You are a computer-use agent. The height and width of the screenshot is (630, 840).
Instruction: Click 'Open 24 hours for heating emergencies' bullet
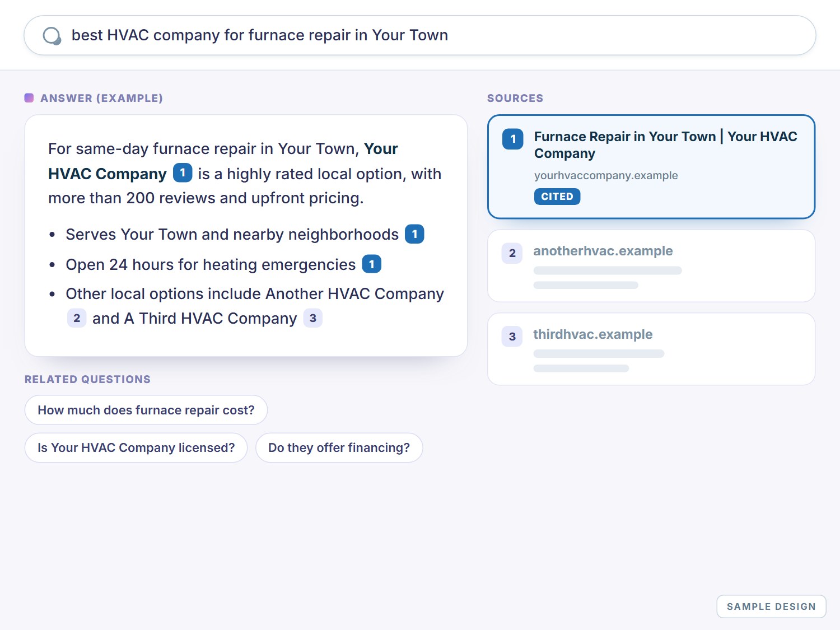[211, 264]
